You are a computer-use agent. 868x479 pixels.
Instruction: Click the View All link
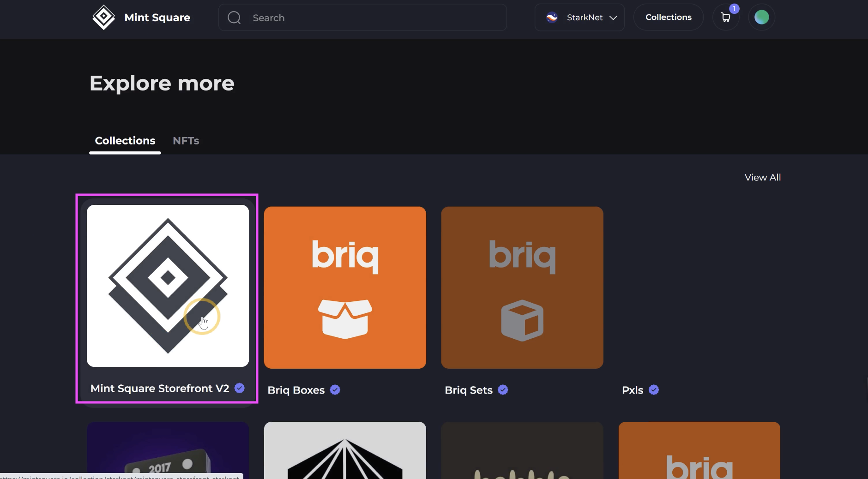(x=762, y=177)
